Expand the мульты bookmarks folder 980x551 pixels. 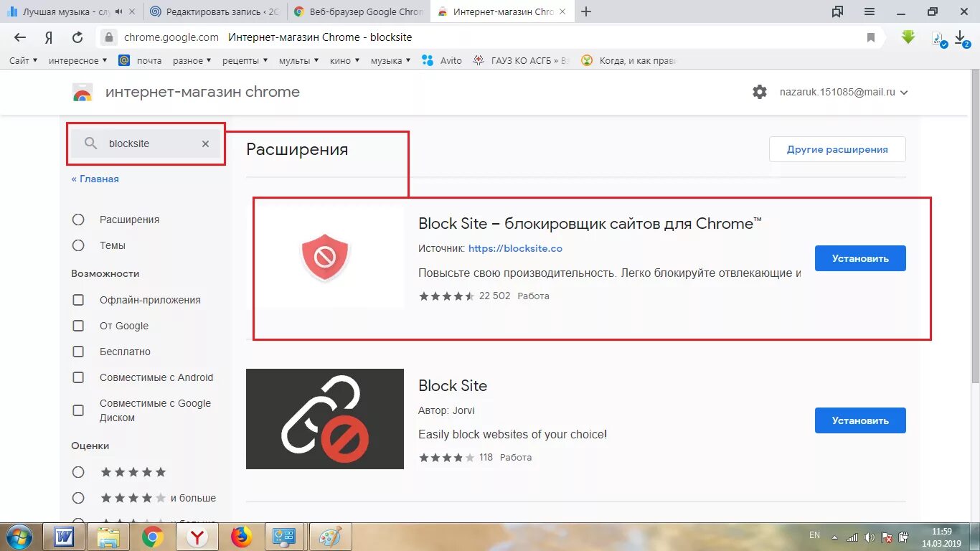click(x=298, y=60)
